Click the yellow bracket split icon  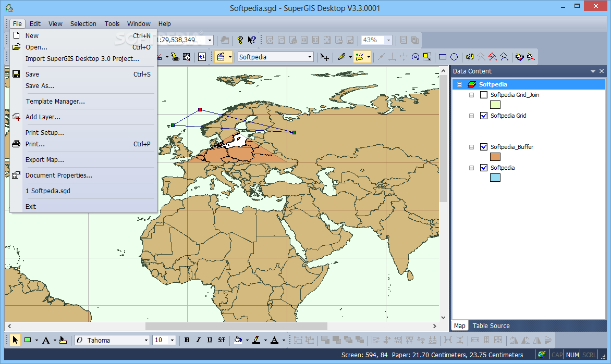(x=470, y=57)
